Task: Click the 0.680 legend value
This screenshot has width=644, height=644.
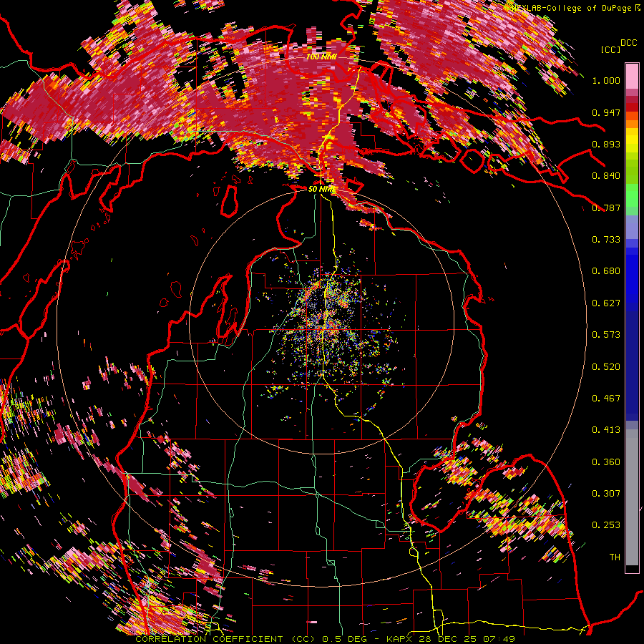Action: [606, 271]
